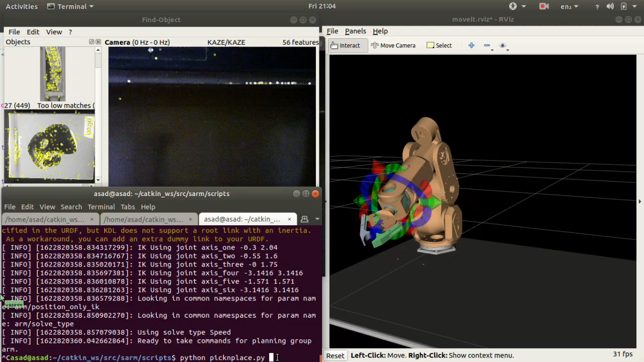Image resolution: width=644 pixels, height=362 pixels.
Task: Click the new terminal tab icon
Action: coord(304,219)
